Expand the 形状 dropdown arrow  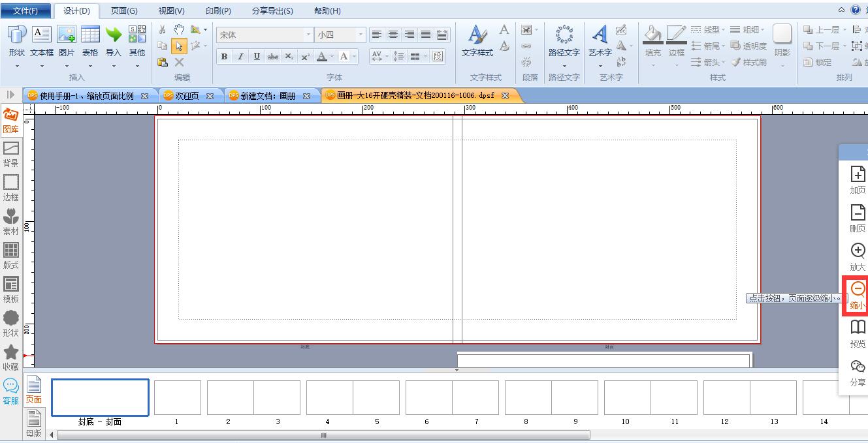[17, 66]
